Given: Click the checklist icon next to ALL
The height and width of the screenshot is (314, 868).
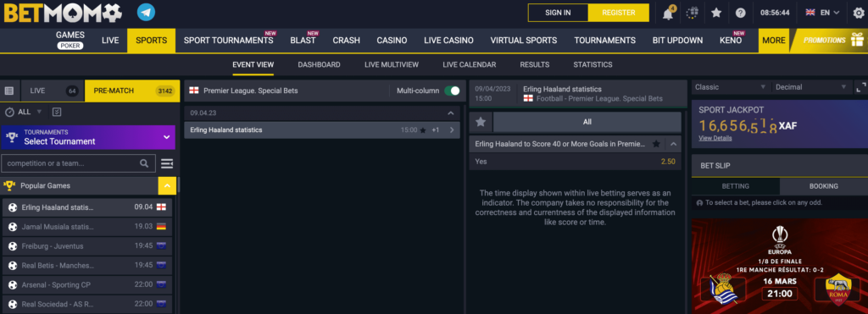Looking at the screenshot, I should 57,112.
